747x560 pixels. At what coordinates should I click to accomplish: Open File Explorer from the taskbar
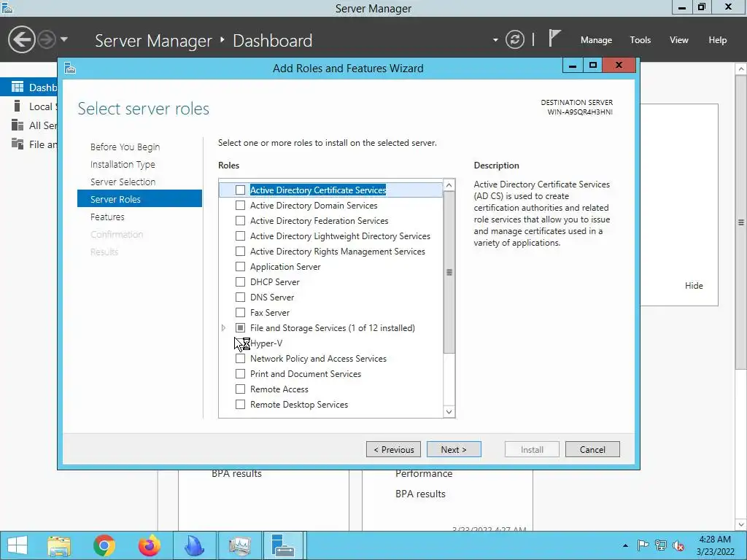[59, 545]
